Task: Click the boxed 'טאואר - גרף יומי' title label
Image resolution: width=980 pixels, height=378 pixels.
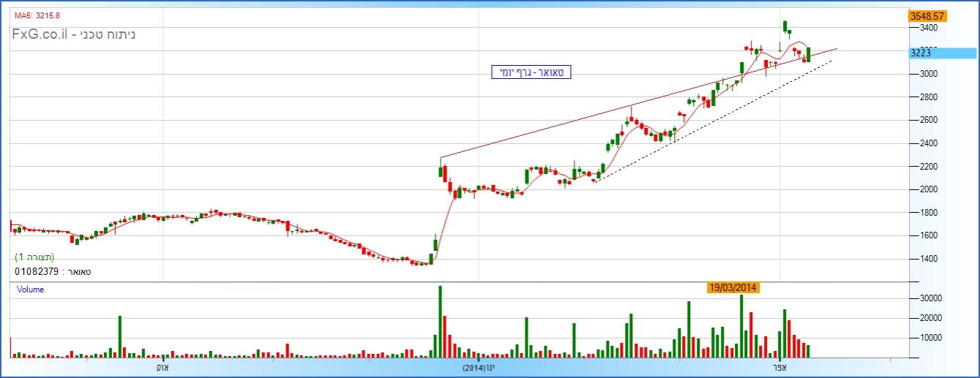Action: (x=531, y=72)
